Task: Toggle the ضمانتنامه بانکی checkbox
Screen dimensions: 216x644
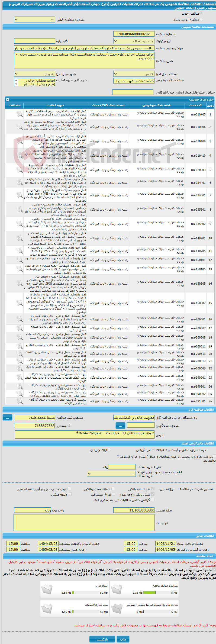Action: coord(153,489)
